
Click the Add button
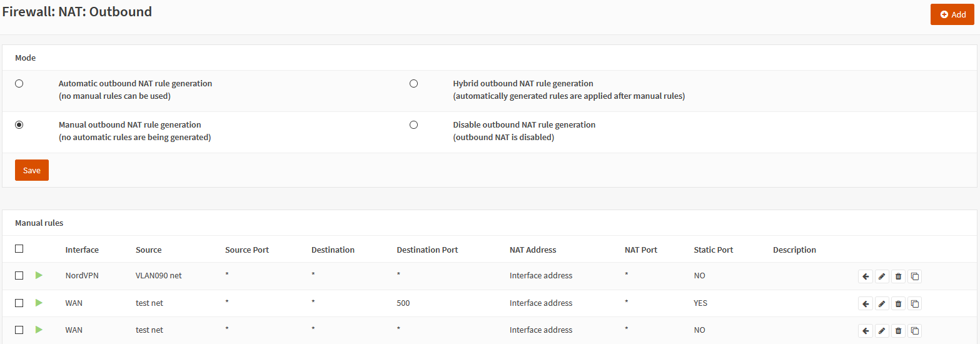pos(952,14)
